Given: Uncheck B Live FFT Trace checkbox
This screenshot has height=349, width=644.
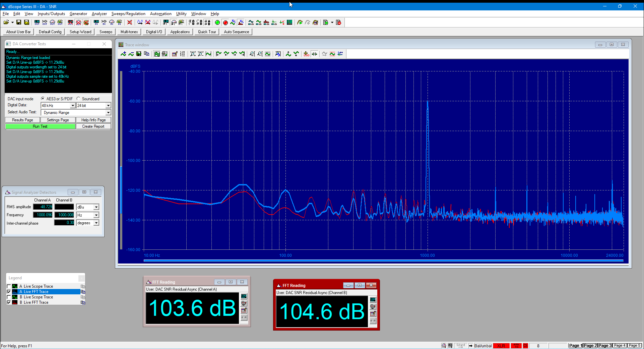Looking at the screenshot, I should [x=9, y=302].
